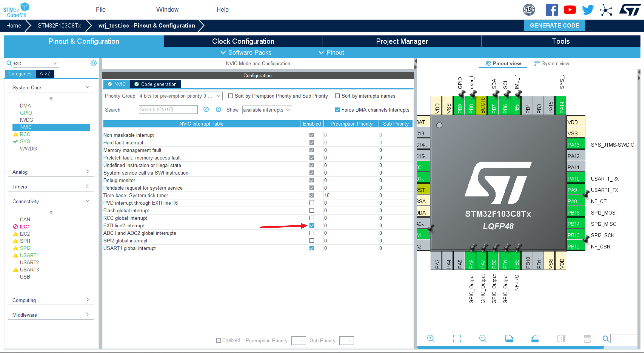Open the STM32CubeMX logo
Viewport: 644px width, 353px height.
click(x=16, y=10)
